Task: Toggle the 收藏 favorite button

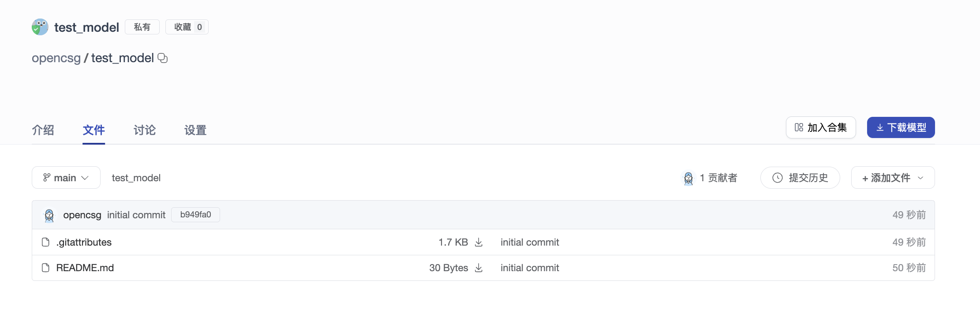Action: (x=187, y=27)
